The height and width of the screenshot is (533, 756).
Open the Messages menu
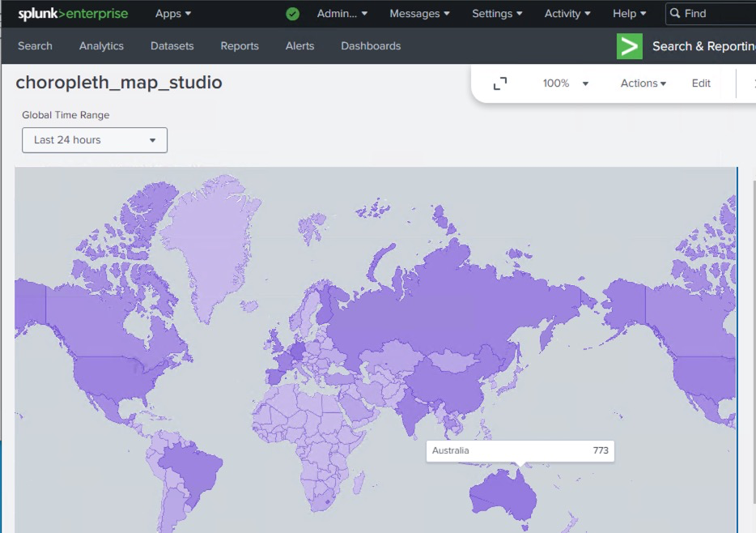pos(419,14)
